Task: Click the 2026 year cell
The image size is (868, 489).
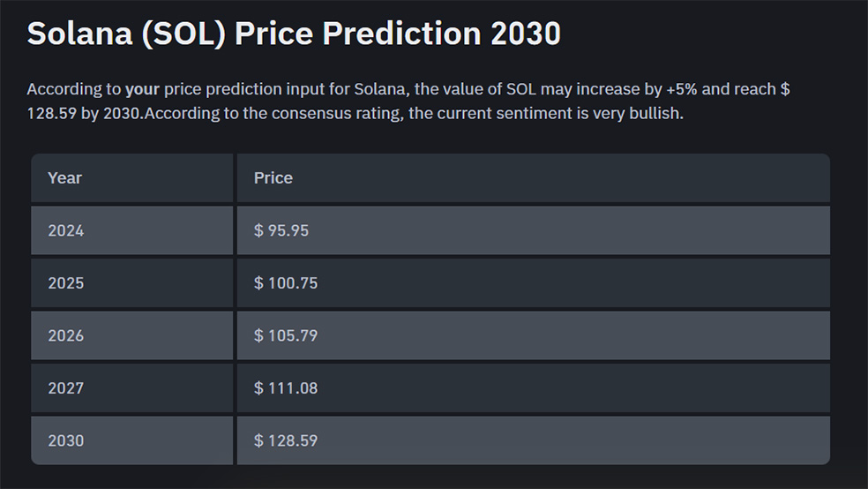Action: coord(131,335)
